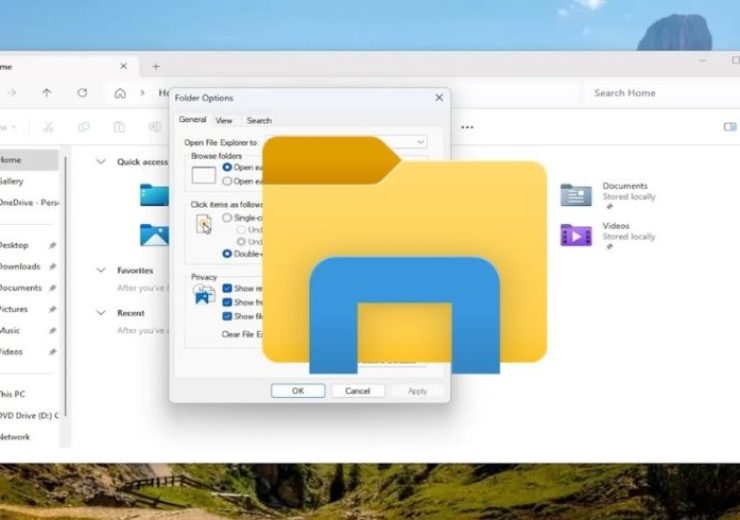Click the Videos 'Stored locally' label
The height and width of the screenshot is (520, 740).
(629, 236)
